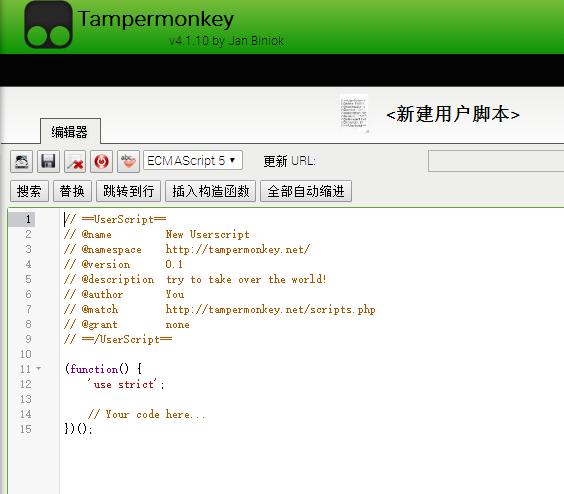The width and height of the screenshot is (564, 494).
Task: Click the script thumbnail beside the title
Action: (x=354, y=112)
